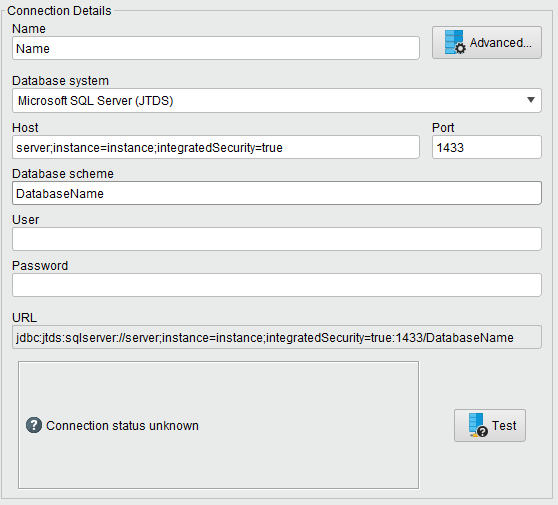Click the Test connection database icon
Viewport: 558px width, 505px height.
pyautogui.click(x=478, y=425)
